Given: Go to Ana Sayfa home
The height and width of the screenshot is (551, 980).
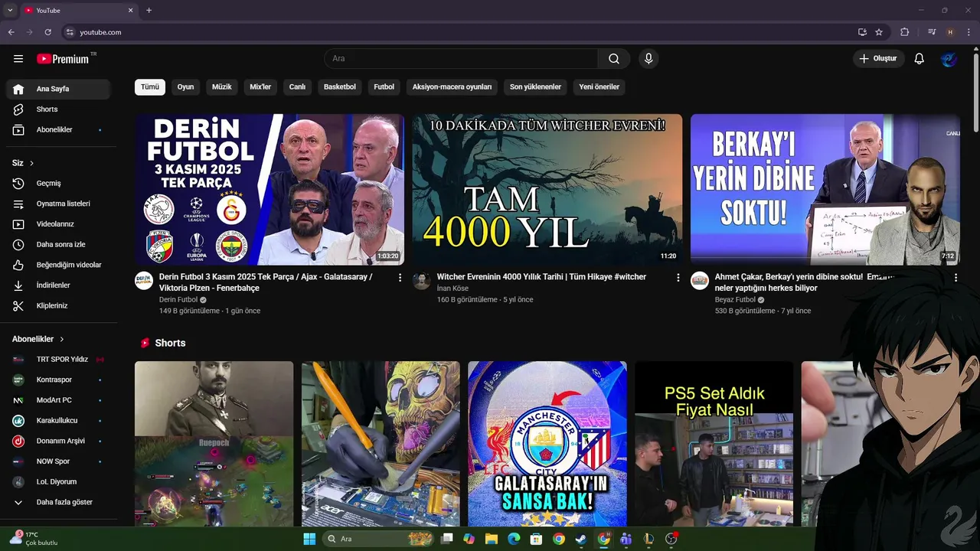Looking at the screenshot, I should pyautogui.click(x=58, y=89).
